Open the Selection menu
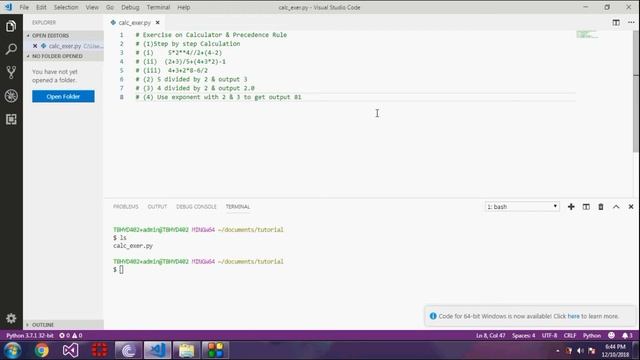The width and height of the screenshot is (640, 360). [66, 7]
